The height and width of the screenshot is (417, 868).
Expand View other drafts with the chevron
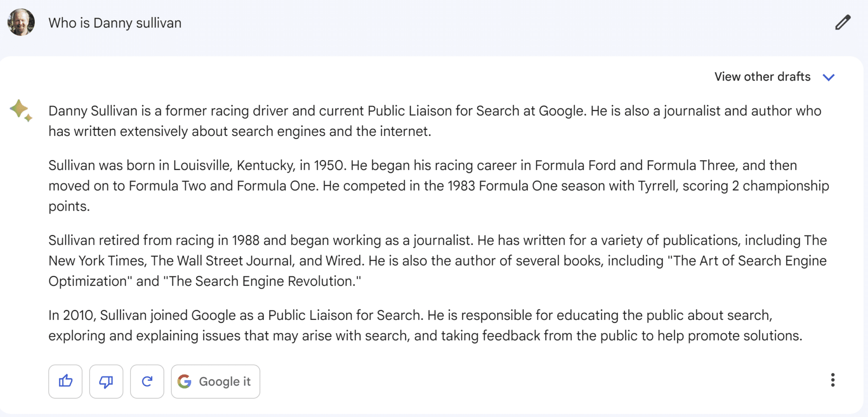(x=829, y=77)
